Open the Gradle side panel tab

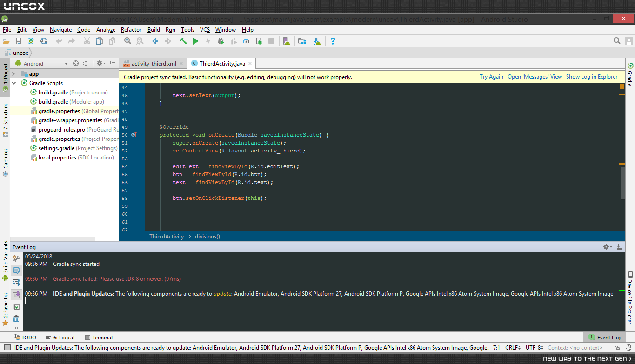tap(630, 75)
